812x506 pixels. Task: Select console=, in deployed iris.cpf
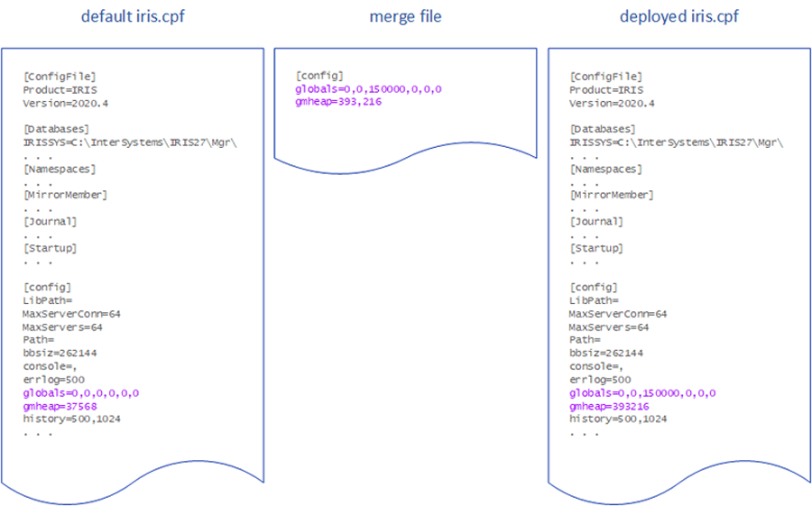(596, 367)
